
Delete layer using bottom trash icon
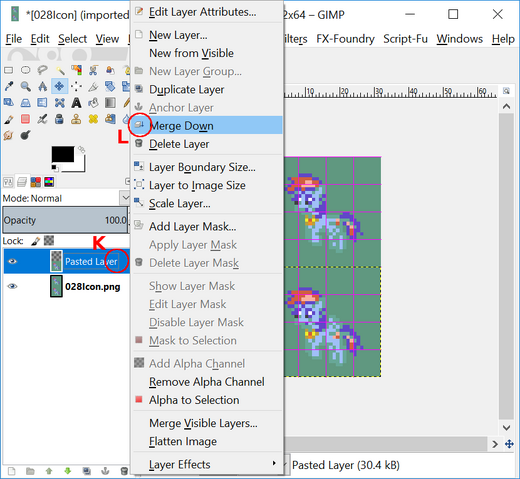coord(124,471)
